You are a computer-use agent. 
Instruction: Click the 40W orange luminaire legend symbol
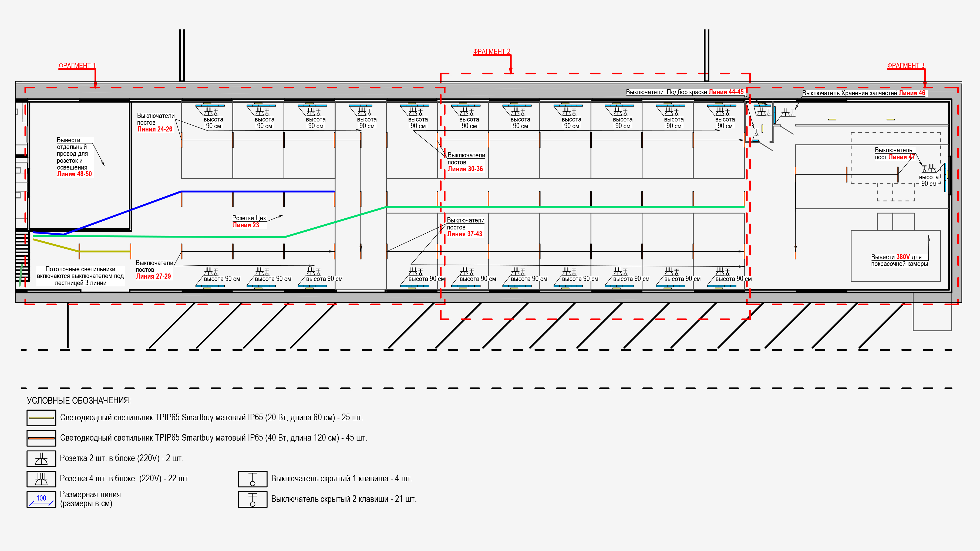click(x=41, y=438)
